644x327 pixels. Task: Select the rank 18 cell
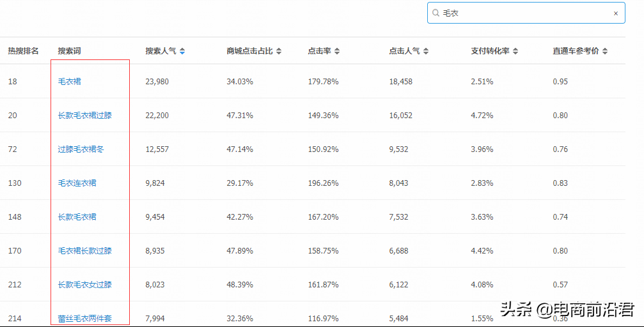[x=13, y=82]
